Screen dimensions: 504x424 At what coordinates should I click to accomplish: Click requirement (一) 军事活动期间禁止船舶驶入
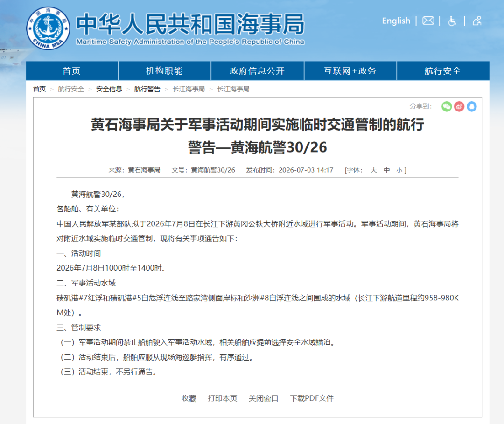(x=198, y=342)
